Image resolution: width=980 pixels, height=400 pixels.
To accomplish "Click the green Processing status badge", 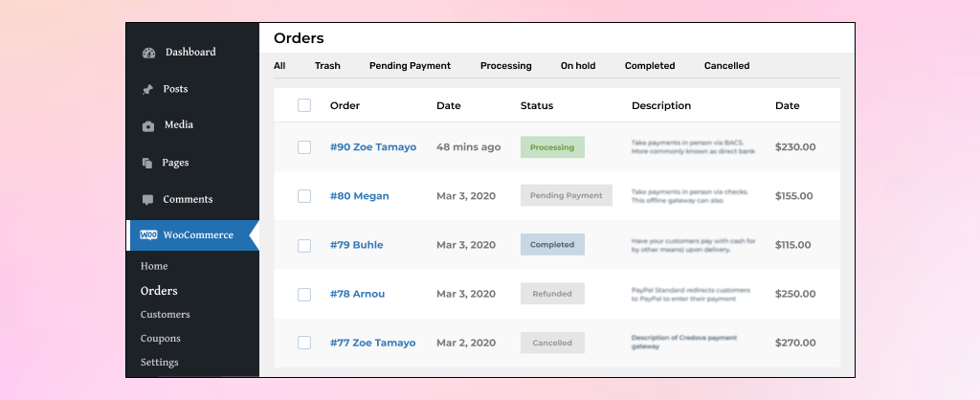I will click(552, 147).
